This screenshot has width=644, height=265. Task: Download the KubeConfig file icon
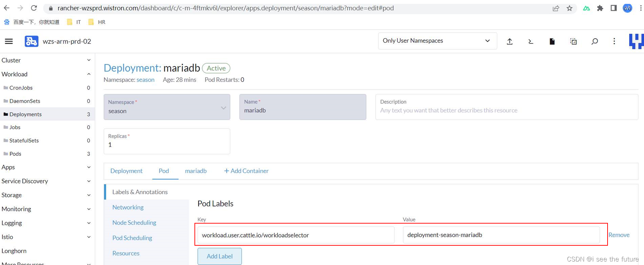[552, 41]
